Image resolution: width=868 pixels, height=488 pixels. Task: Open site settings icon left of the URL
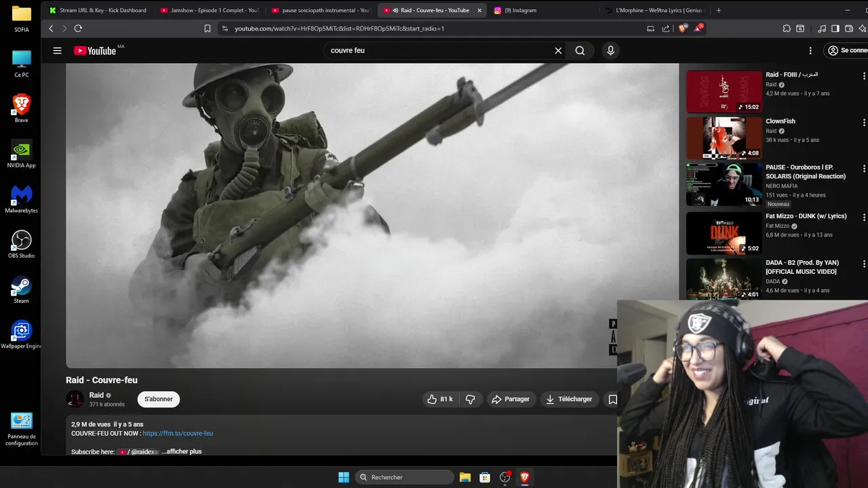(x=225, y=28)
